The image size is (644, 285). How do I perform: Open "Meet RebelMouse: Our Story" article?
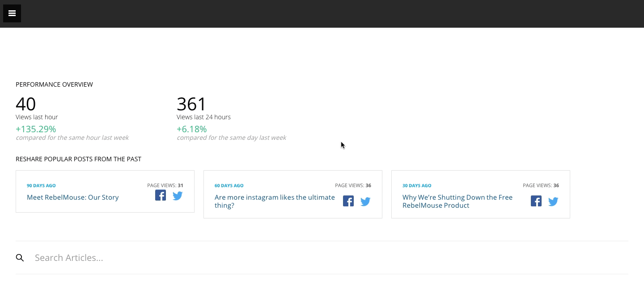(x=73, y=197)
